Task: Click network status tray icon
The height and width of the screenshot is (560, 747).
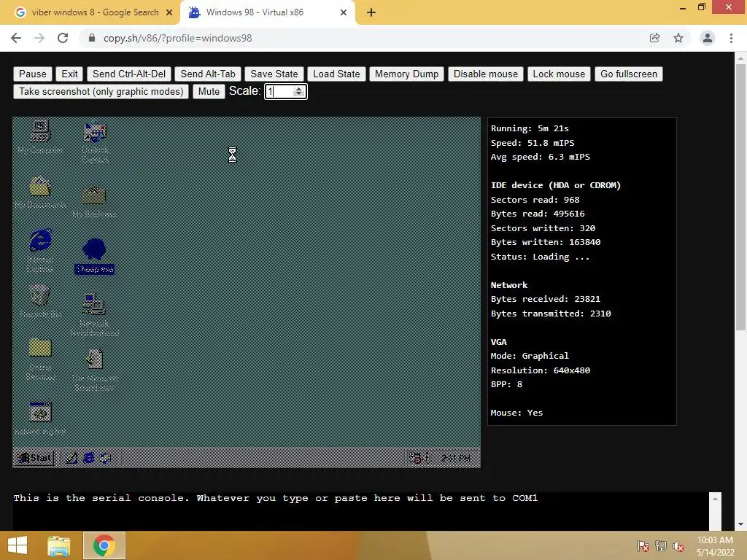Action: (661, 546)
